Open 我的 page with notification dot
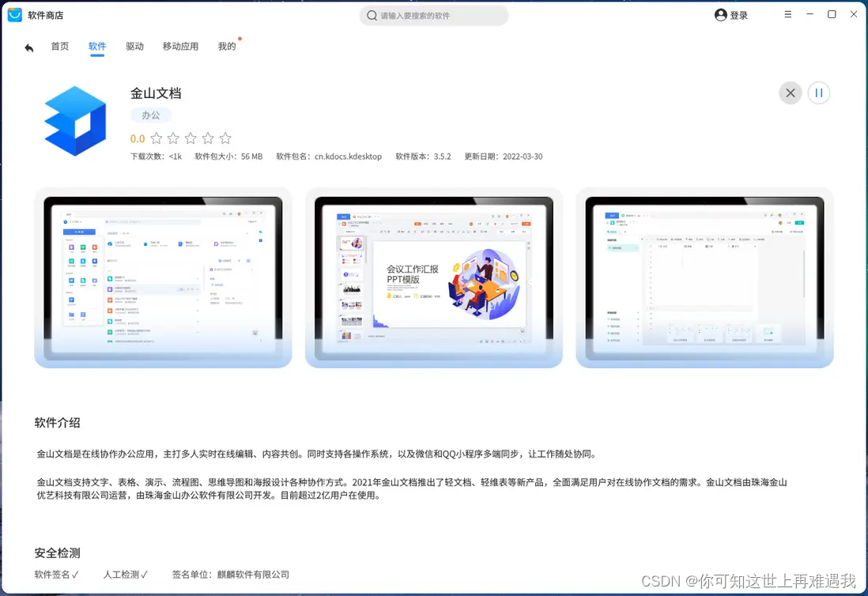Viewport: 868px width, 596px height. [x=227, y=47]
